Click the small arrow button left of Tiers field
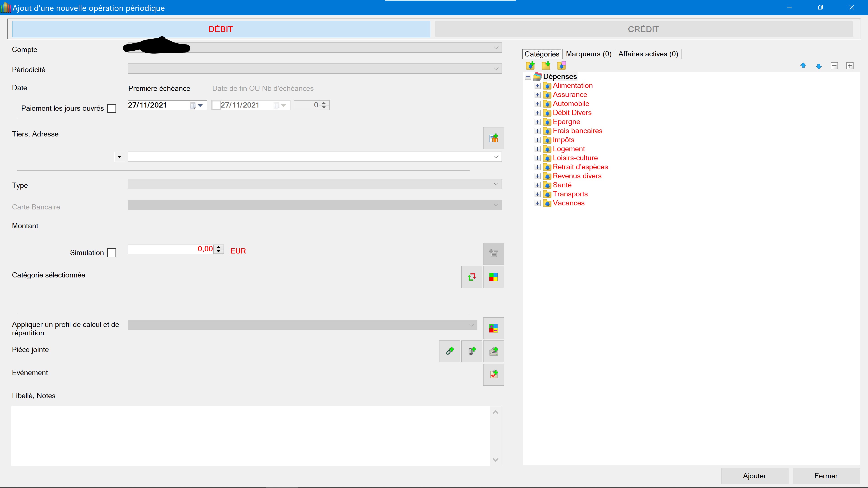Image resolution: width=868 pixels, height=488 pixels. click(119, 157)
